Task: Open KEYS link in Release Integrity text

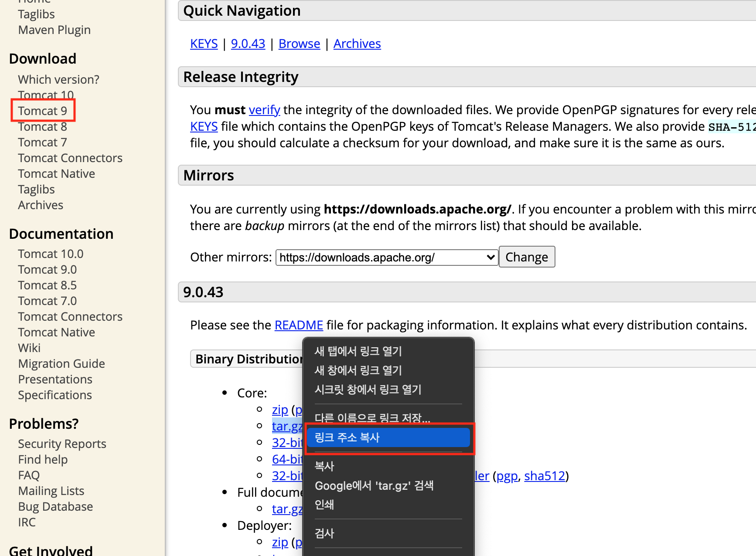Action: tap(204, 126)
